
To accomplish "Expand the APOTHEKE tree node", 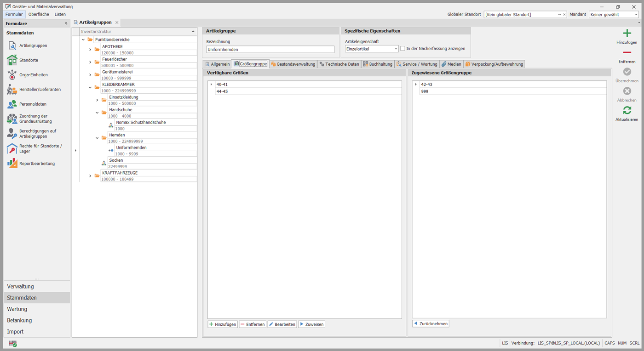I will pyautogui.click(x=90, y=50).
